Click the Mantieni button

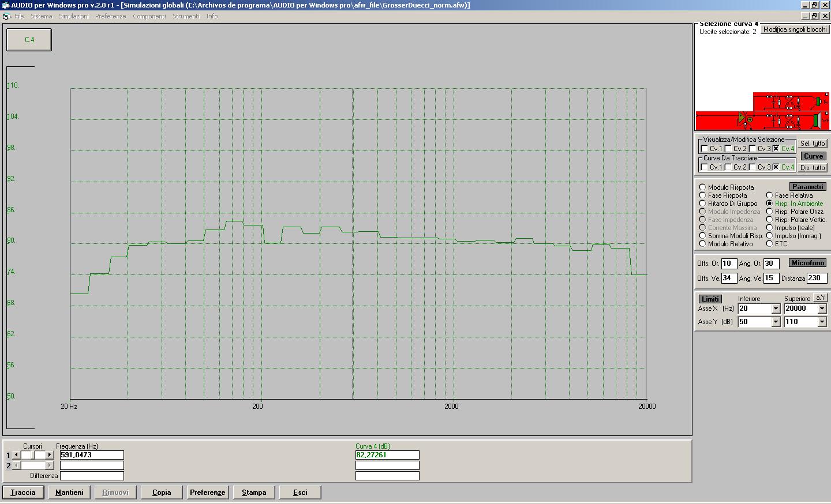69,492
